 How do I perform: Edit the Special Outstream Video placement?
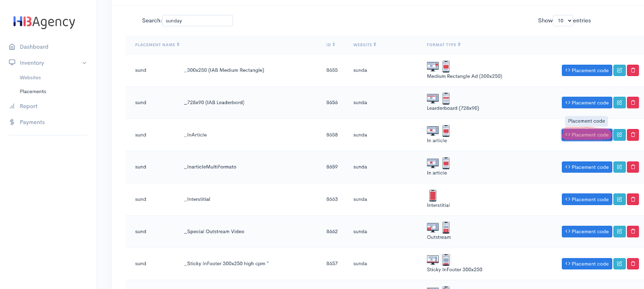(619, 232)
